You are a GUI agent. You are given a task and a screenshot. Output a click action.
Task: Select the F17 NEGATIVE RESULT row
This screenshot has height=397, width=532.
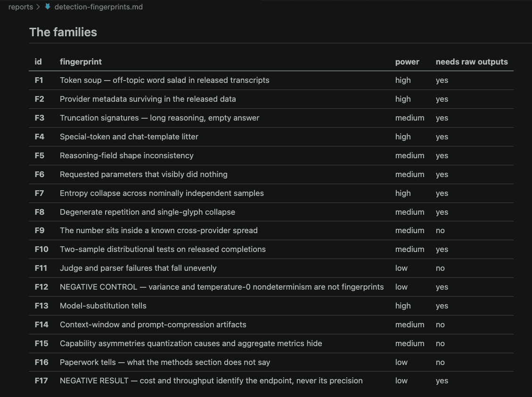click(x=271, y=381)
